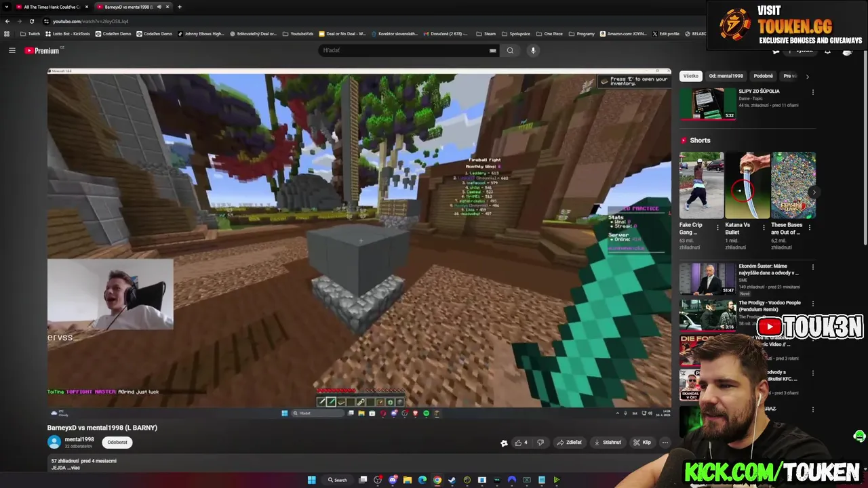Open options menu for Katana Vs Bullet short
The width and height of the screenshot is (868, 488).
764,228
